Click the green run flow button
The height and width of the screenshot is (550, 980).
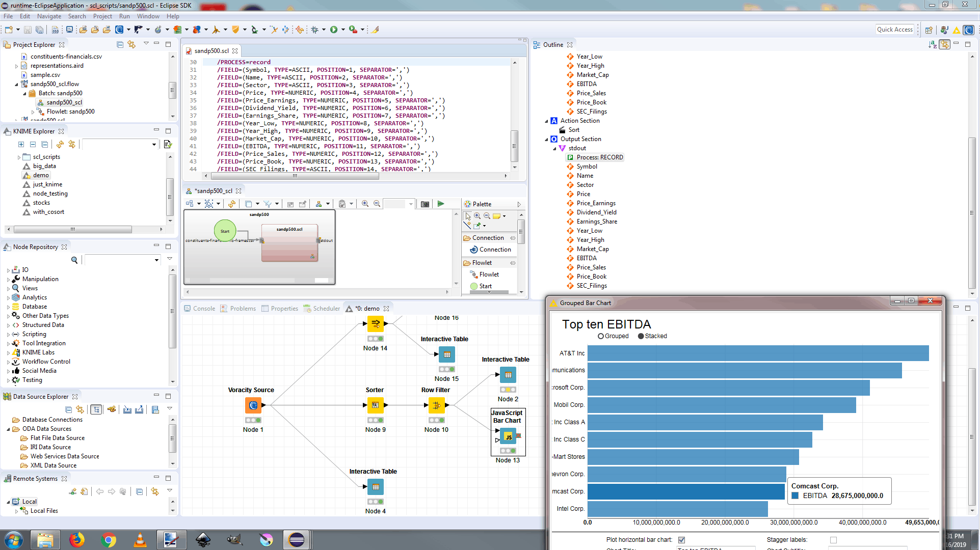pyautogui.click(x=441, y=204)
